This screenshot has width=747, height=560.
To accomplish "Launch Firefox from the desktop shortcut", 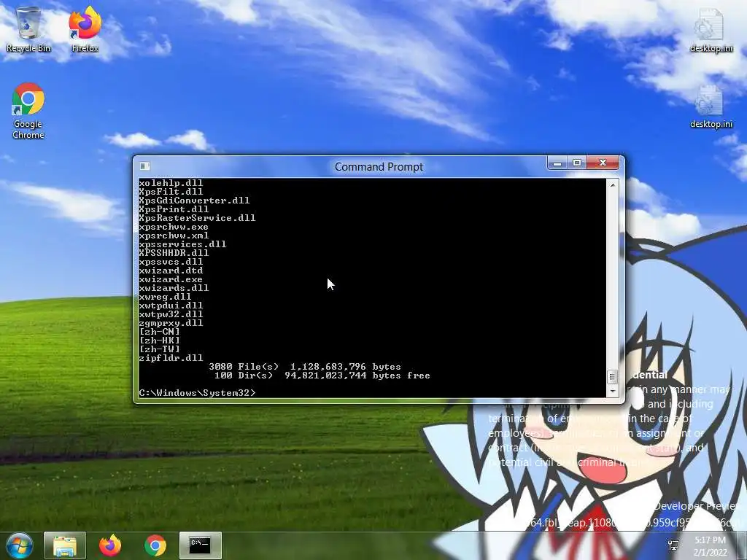I will (85, 29).
